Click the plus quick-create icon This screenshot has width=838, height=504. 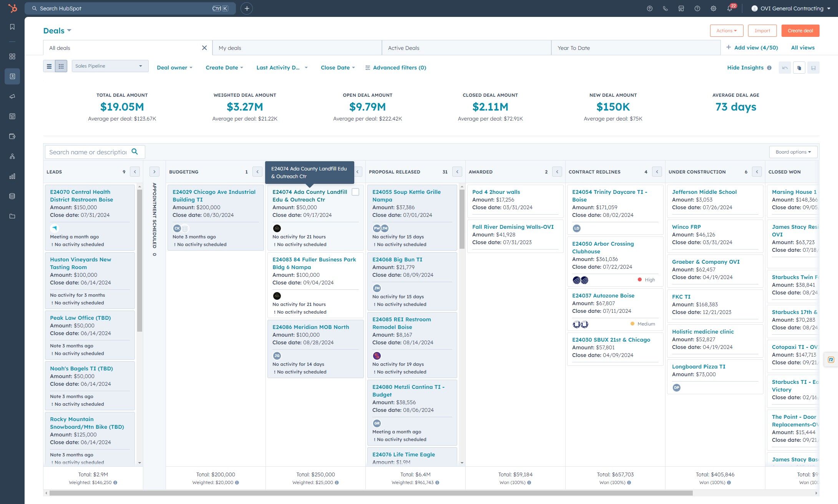click(x=247, y=8)
